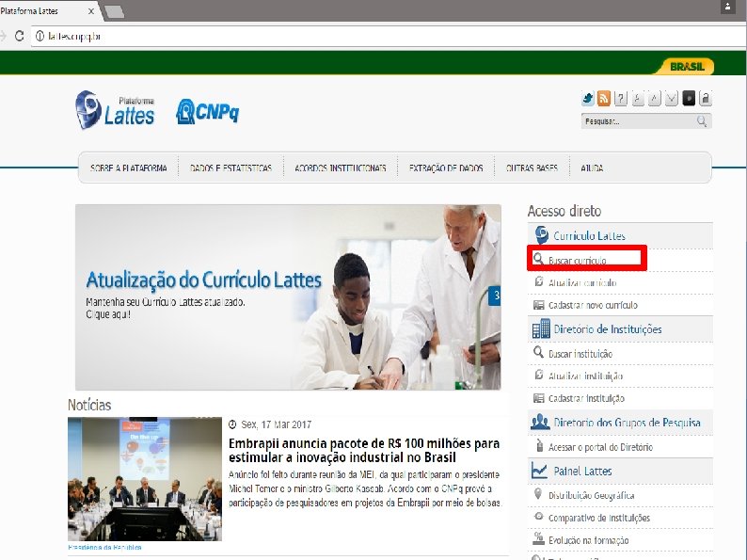Open the AJUDA menu
Screen dimensions: 747x560
point(592,168)
